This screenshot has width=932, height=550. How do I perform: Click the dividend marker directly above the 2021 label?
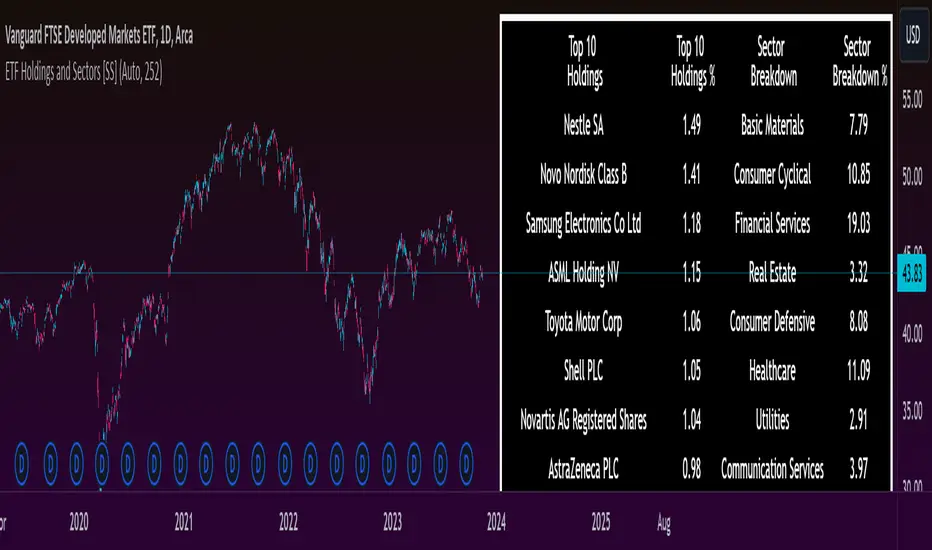[x=180, y=463]
